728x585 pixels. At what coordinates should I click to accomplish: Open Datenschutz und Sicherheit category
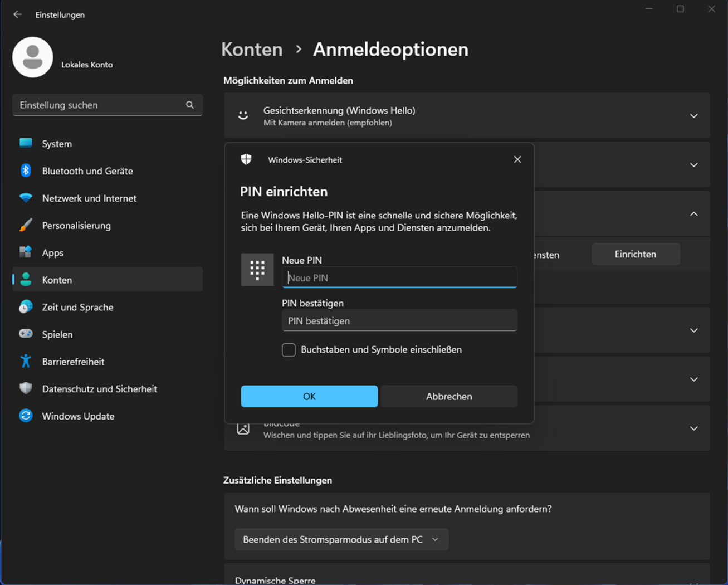(99, 389)
